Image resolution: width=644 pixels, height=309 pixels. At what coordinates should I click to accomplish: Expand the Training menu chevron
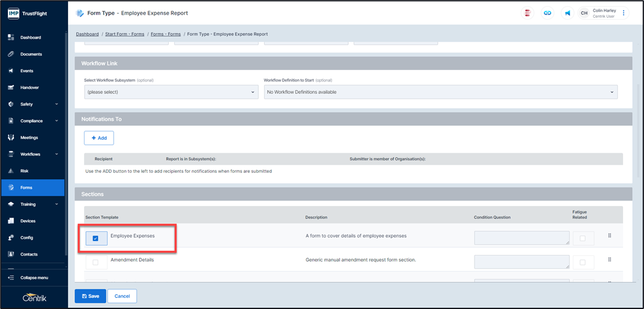(x=56, y=204)
